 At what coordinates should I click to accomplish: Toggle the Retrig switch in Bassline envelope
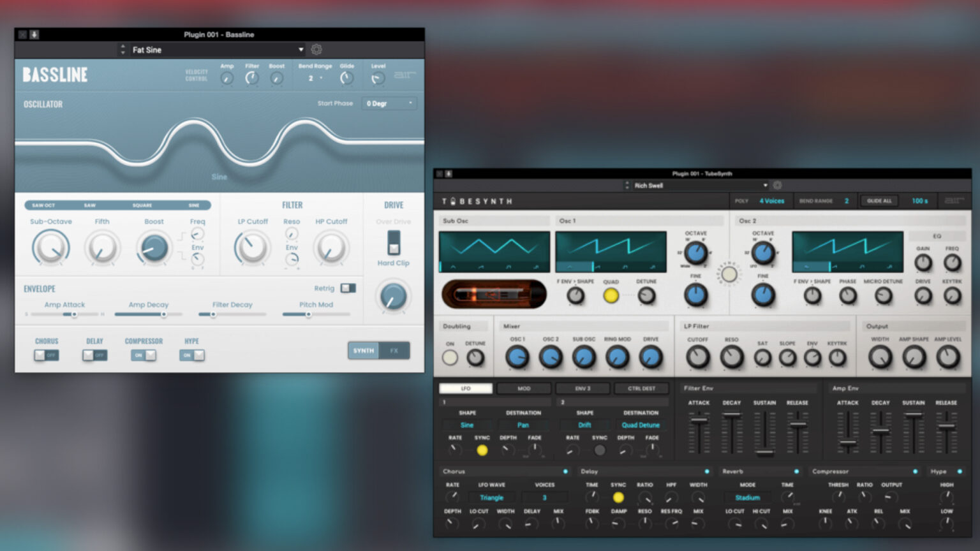click(x=349, y=288)
